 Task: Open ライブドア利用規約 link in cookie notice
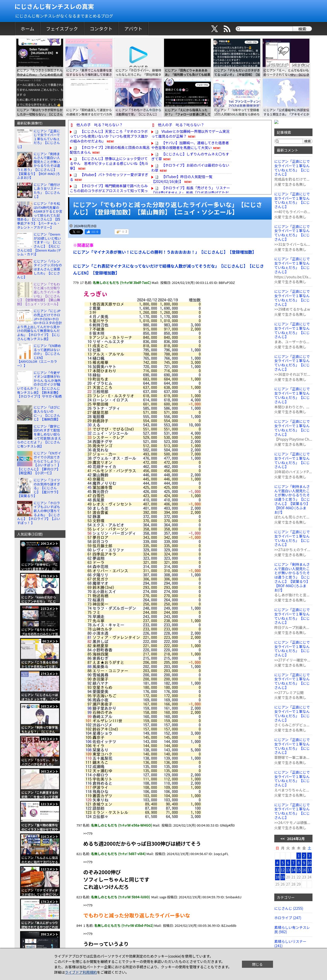point(81,972)
